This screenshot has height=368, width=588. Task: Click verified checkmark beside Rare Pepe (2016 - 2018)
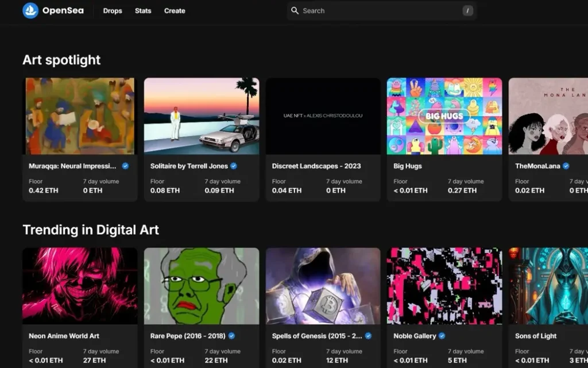click(x=232, y=336)
